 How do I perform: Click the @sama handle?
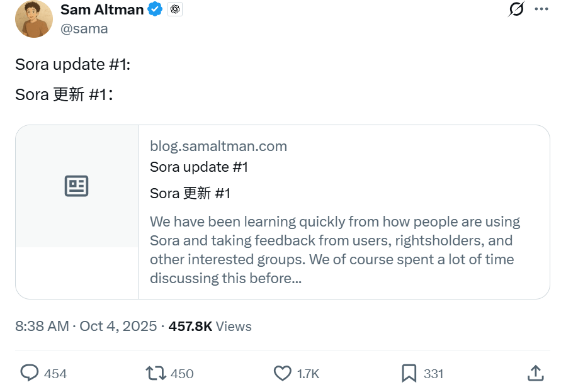(x=84, y=29)
